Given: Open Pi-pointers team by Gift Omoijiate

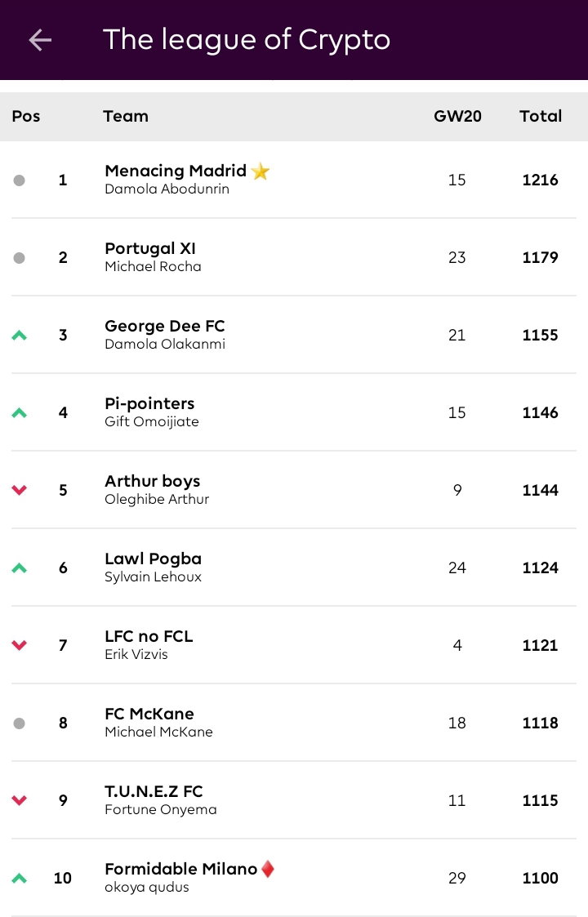Looking at the screenshot, I should tap(294, 412).
